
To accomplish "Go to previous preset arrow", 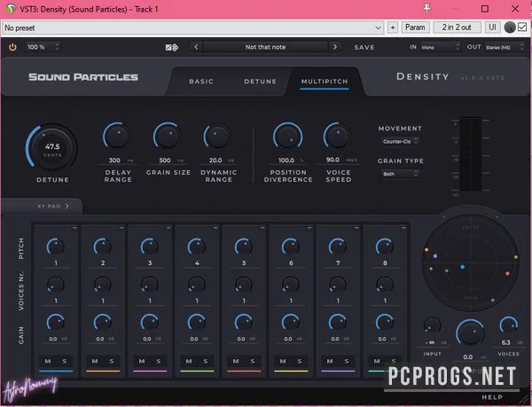I will pos(196,47).
